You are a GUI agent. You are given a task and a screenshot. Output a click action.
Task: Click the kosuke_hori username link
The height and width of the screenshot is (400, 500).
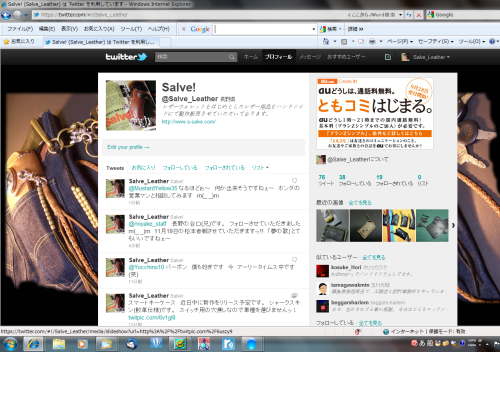(x=346, y=267)
